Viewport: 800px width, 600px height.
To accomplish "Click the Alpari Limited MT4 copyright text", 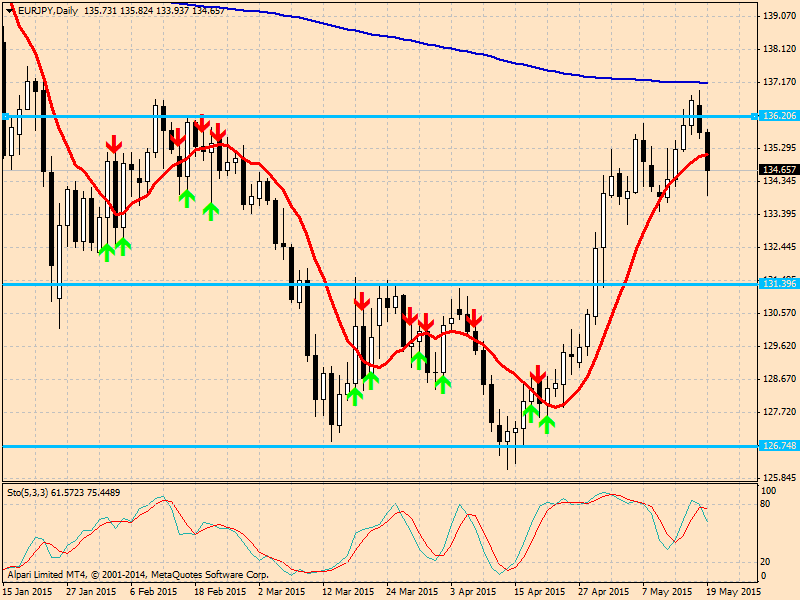I will [x=138, y=574].
